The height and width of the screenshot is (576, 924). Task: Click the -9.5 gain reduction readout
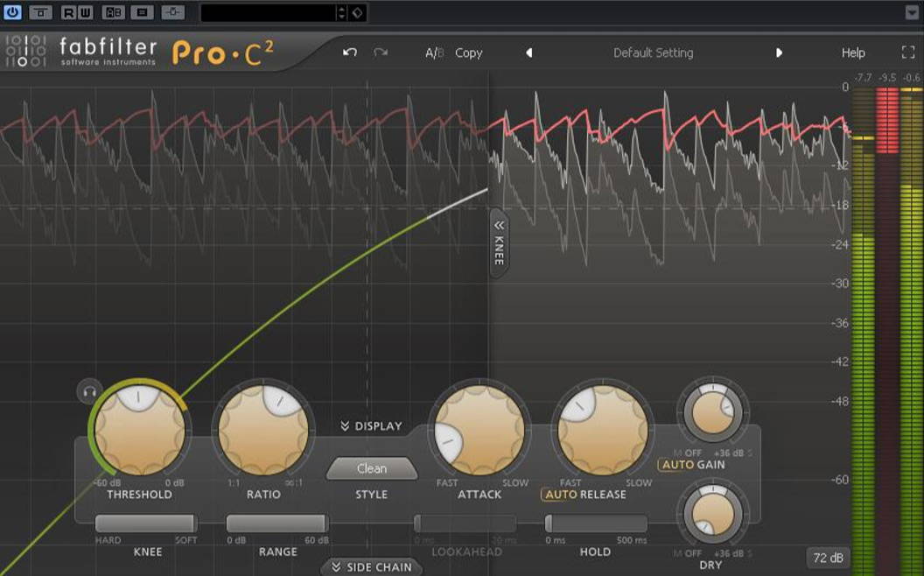point(887,77)
